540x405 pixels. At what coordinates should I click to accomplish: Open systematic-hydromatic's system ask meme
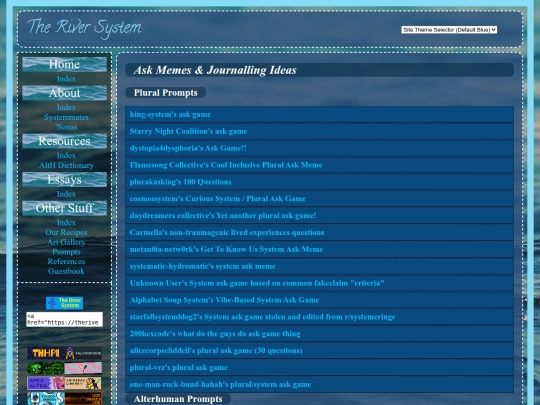pyautogui.click(x=319, y=267)
